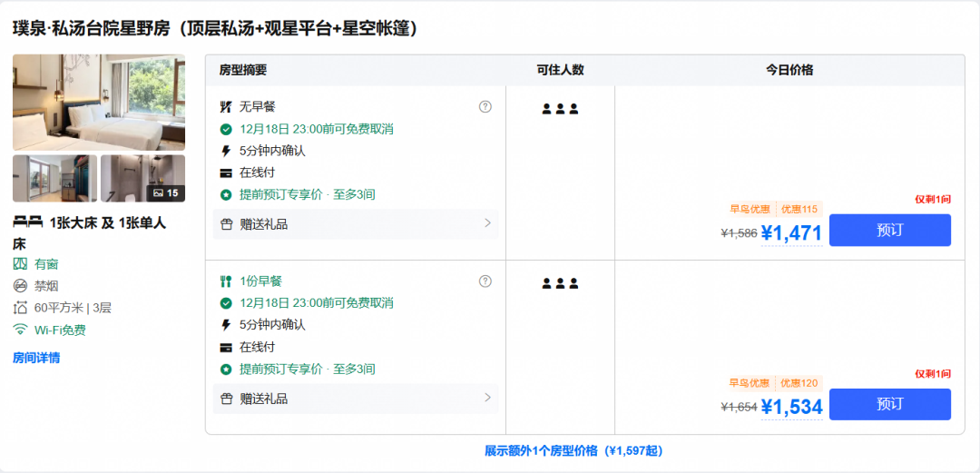
Task: Click card icon in the 无早餐 rate
Action: click(226, 172)
